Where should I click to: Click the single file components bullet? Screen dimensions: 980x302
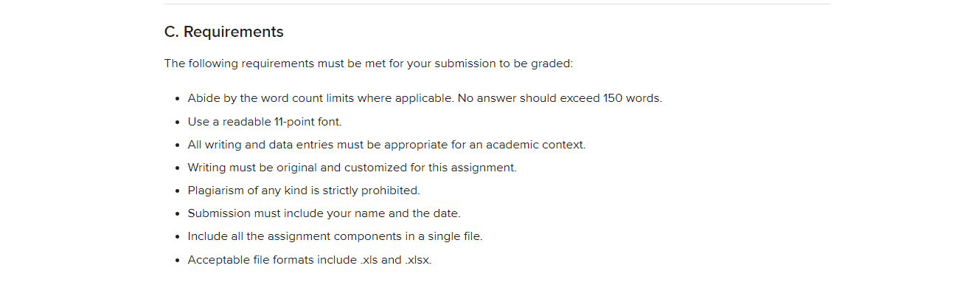(x=335, y=236)
